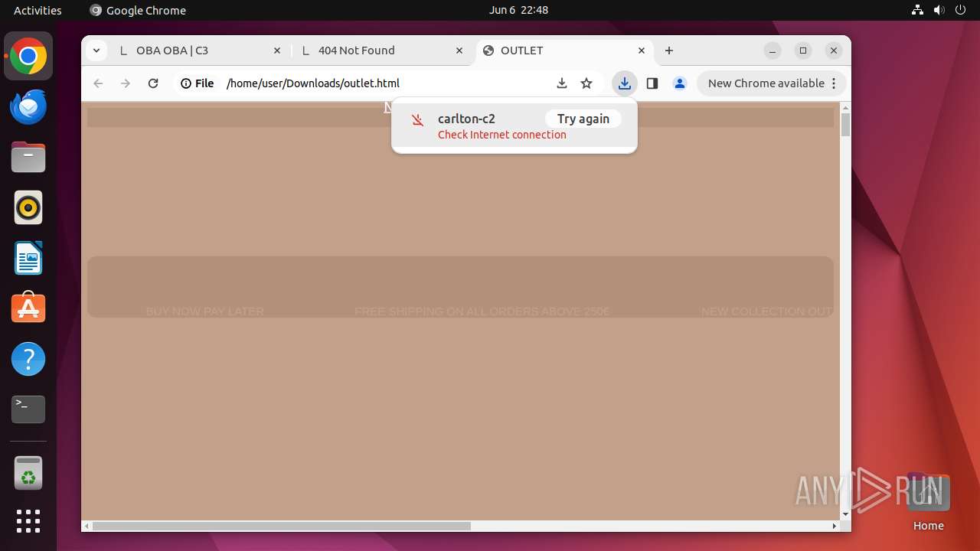
Task: Switch to the OBA OBA | C3 tab
Action: pyautogui.click(x=201, y=51)
